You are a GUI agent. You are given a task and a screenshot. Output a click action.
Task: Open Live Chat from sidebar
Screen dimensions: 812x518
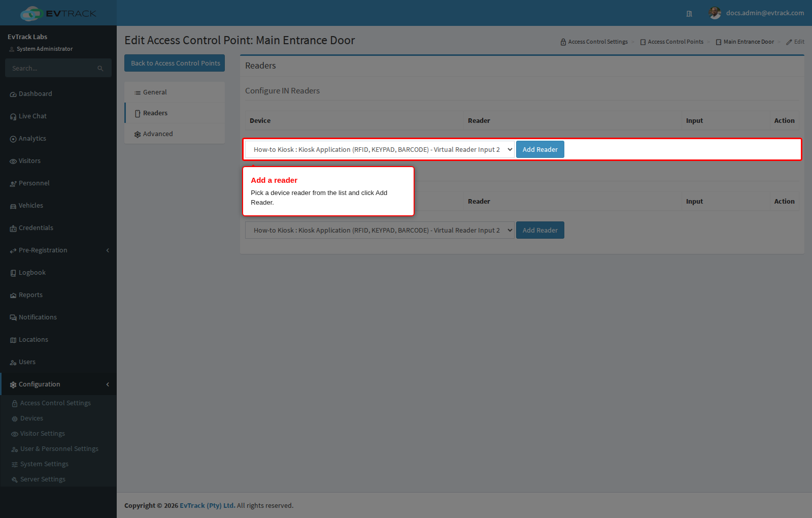pyautogui.click(x=58, y=116)
